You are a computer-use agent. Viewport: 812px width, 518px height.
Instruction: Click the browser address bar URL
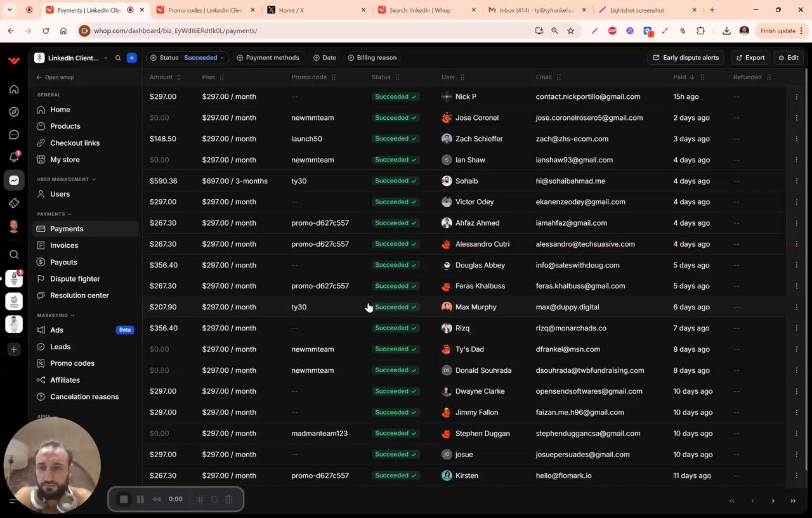(176, 30)
